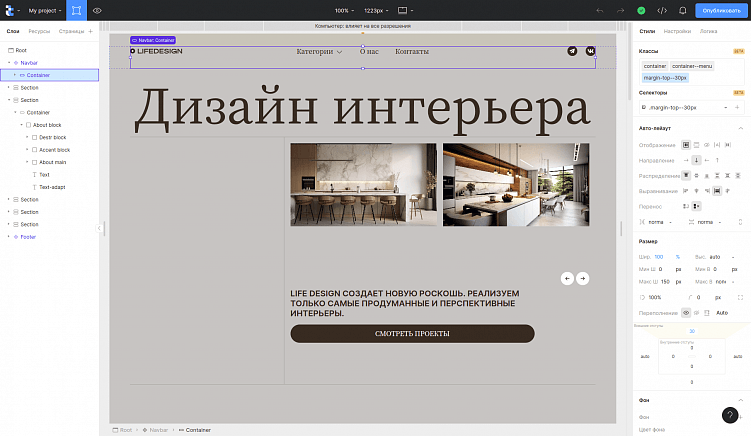Click the undo arrow
This screenshot has height=436, width=751.
pos(600,11)
